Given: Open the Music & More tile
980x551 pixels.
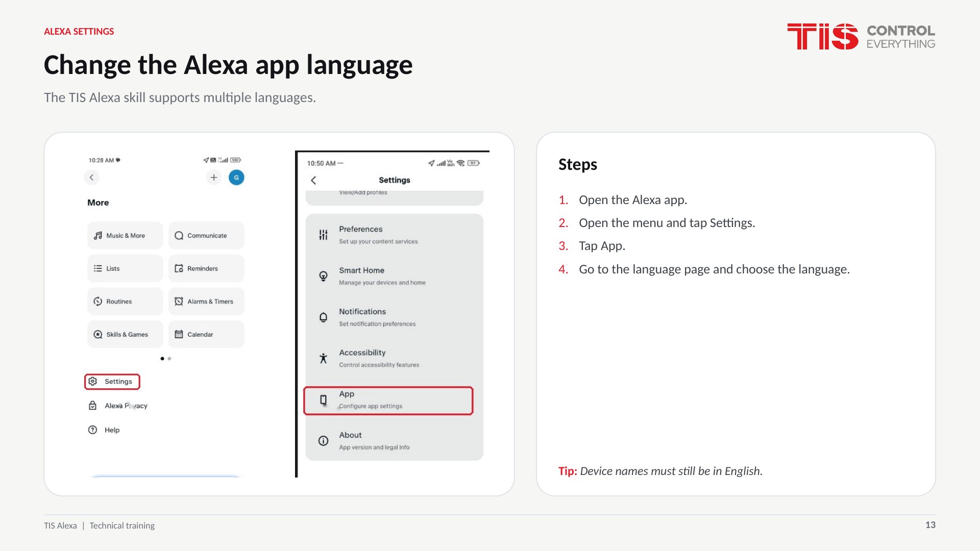Looking at the screenshot, I should [125, 235].
